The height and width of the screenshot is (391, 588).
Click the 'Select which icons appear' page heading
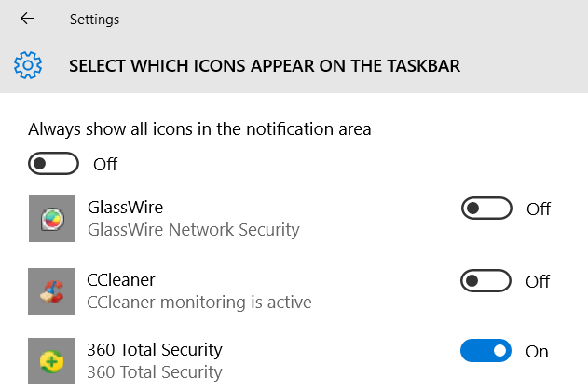(x=265, y=66)
